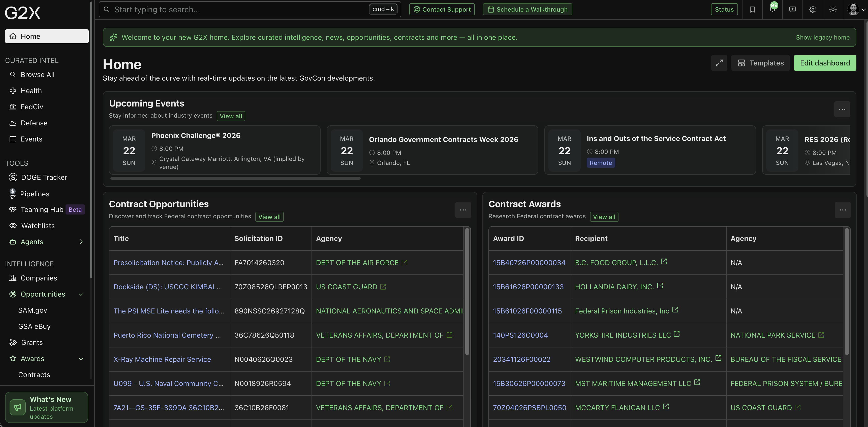Screen dimensions: 868x427
Task: Click the Upcoming Events horizontal scrollbar
Action: pyautogui.click(x=235, y=178)
